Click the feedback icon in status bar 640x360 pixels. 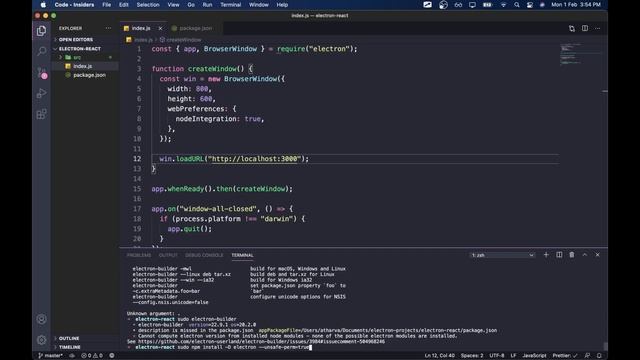pos(587,356)
